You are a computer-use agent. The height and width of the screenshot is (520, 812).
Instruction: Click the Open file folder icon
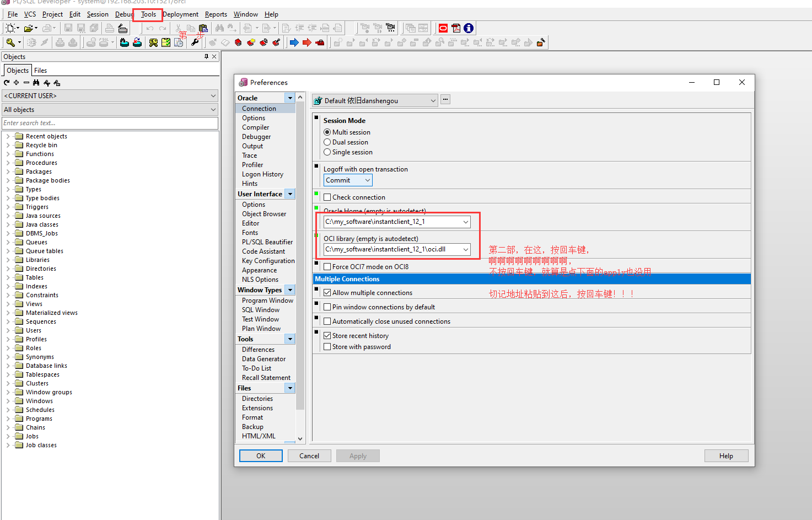(29, 28)
